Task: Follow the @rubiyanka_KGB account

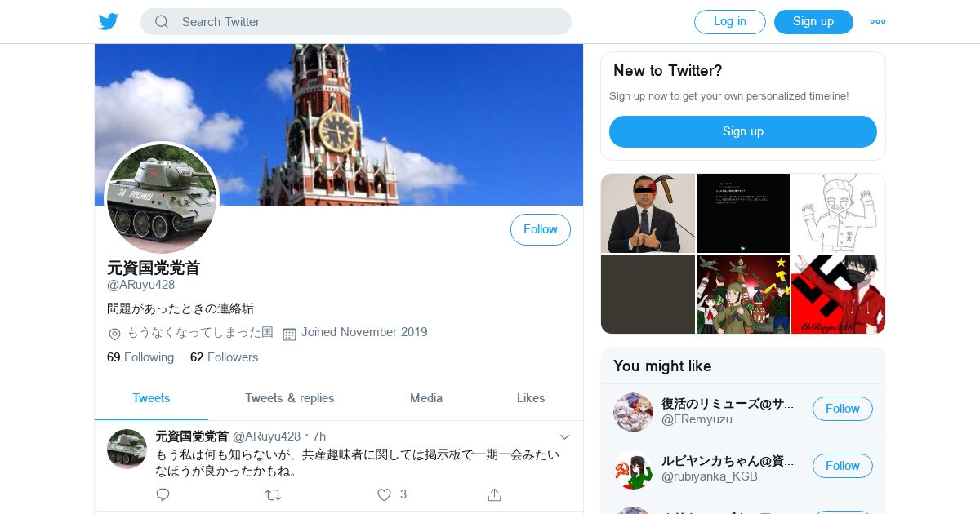Action: click(843, 466)
